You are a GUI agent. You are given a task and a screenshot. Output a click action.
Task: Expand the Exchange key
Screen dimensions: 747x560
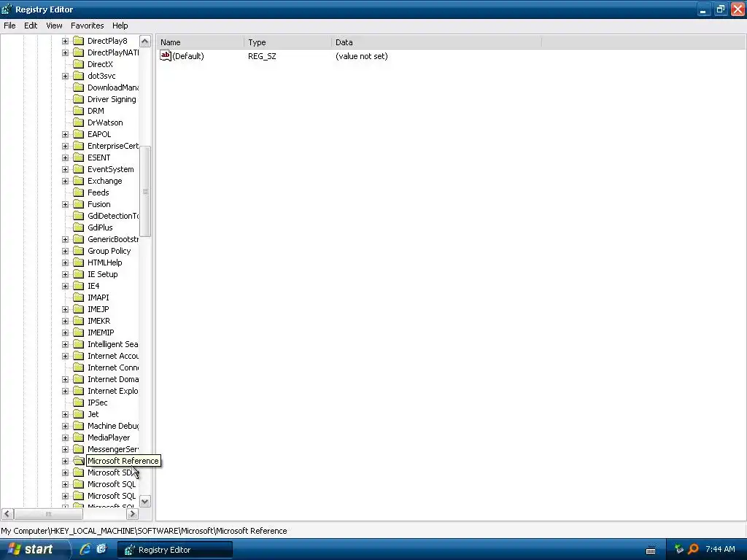[x=65, y=181]
